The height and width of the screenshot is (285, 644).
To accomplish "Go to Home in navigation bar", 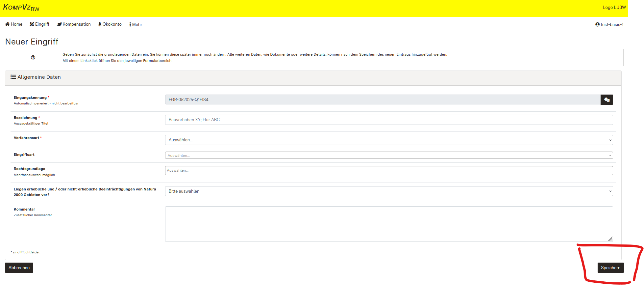I will coord(14,24).
